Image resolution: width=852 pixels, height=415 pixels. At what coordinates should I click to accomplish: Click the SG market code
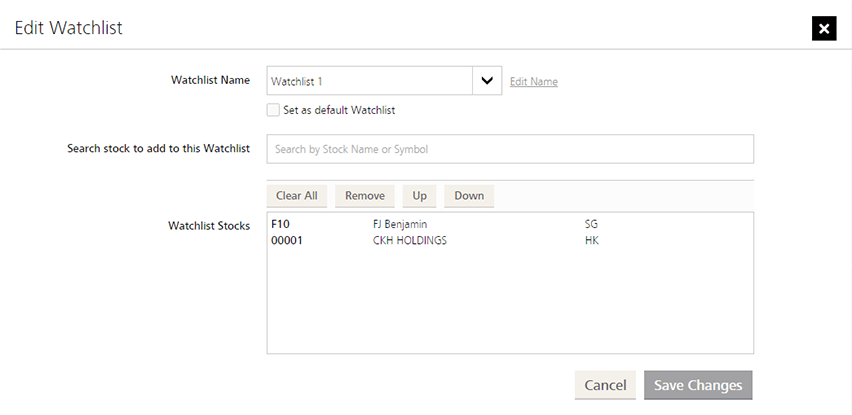591,225
